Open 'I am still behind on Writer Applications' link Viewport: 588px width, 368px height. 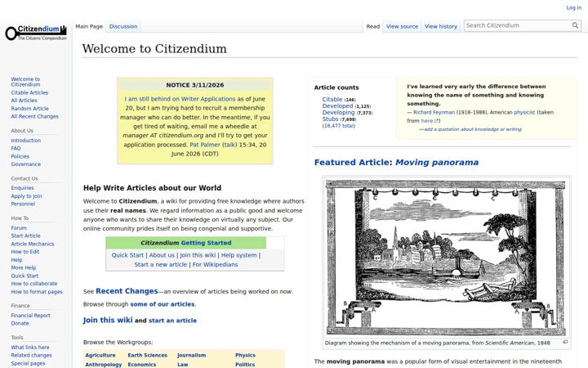180,99
